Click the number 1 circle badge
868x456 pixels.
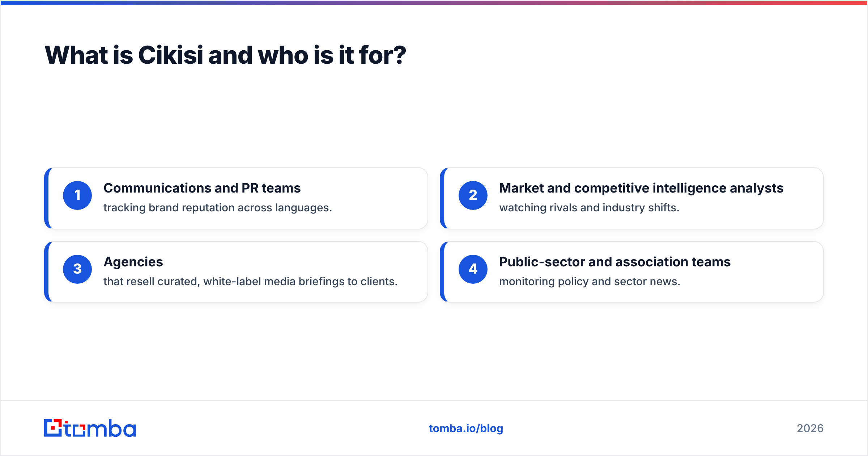coord(77,195)
